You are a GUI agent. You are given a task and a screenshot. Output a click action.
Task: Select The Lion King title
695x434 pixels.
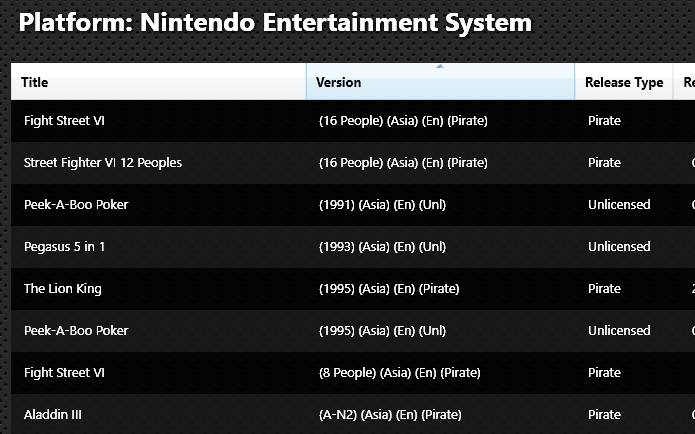(x=62, y=289)
